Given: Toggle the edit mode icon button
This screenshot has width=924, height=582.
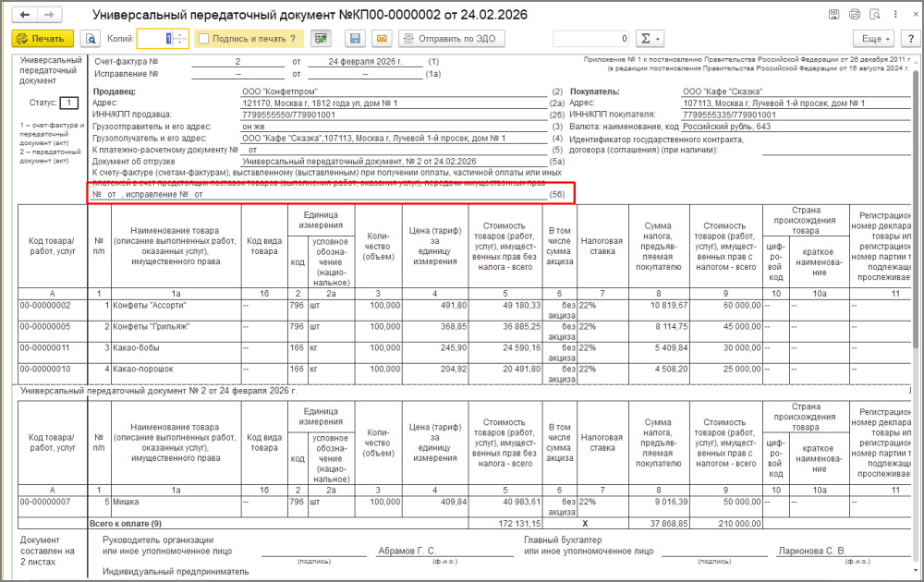Looking at the screenshot, I should click(321, 39).
